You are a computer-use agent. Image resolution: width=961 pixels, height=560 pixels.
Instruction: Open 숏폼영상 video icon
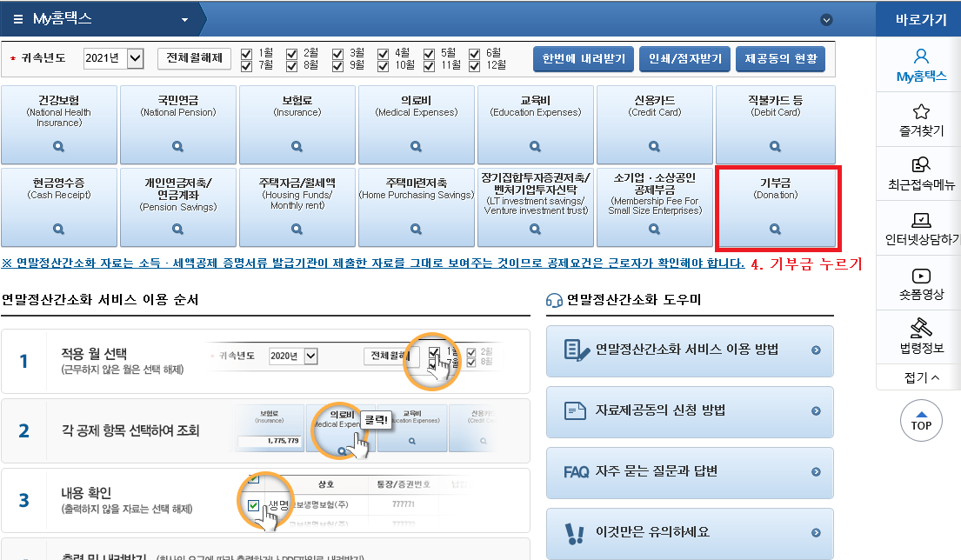pyautogui.click(x=921, y=276)
